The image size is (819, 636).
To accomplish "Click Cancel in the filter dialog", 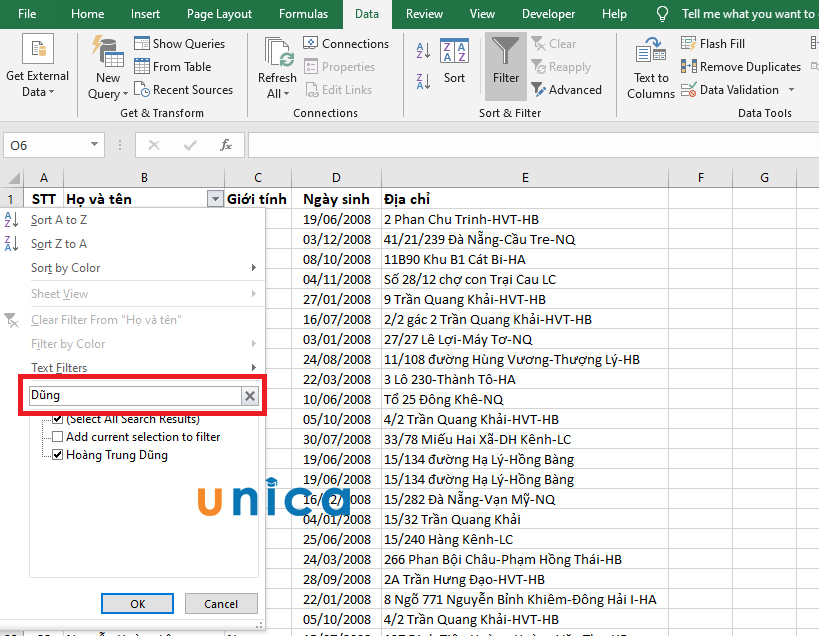I will [x=221, y=603].
